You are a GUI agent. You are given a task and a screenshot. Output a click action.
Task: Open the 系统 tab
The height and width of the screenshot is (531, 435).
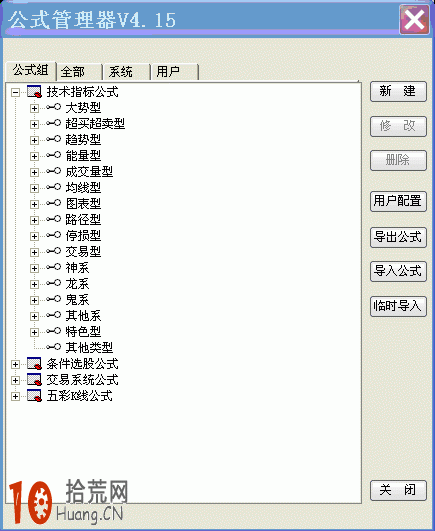127,72
